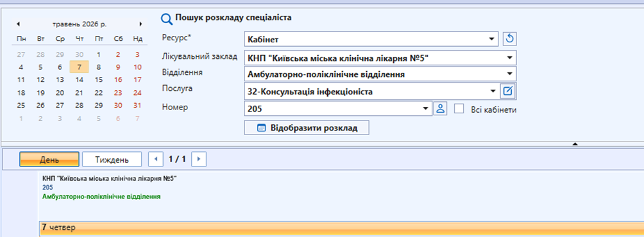Switch to the Тиждень view

(x=112, y=159)
